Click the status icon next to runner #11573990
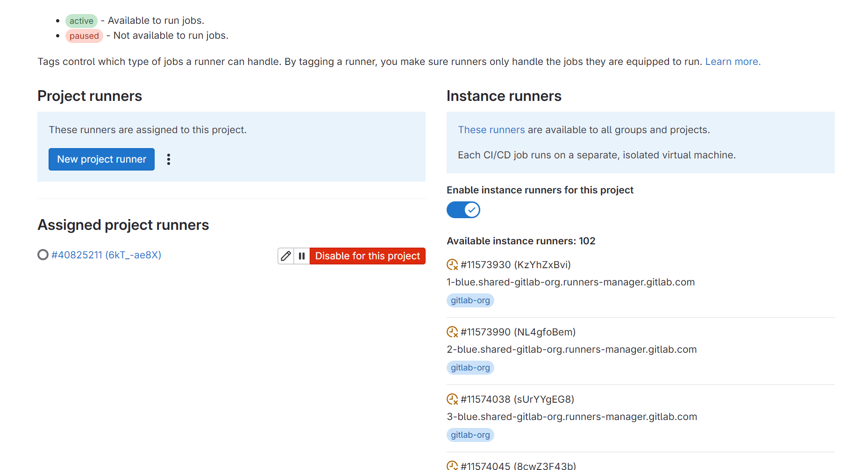 (x=452, y=332)
